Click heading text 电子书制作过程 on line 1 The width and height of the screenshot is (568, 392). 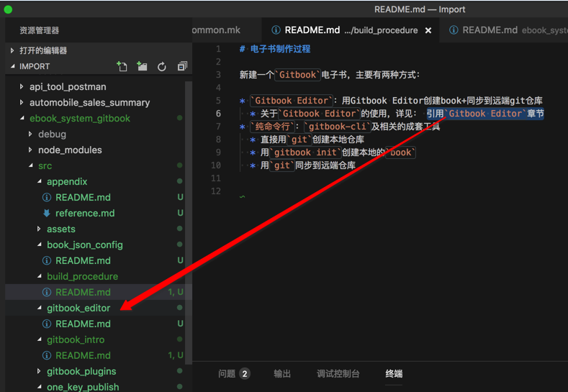pos(280,49)
